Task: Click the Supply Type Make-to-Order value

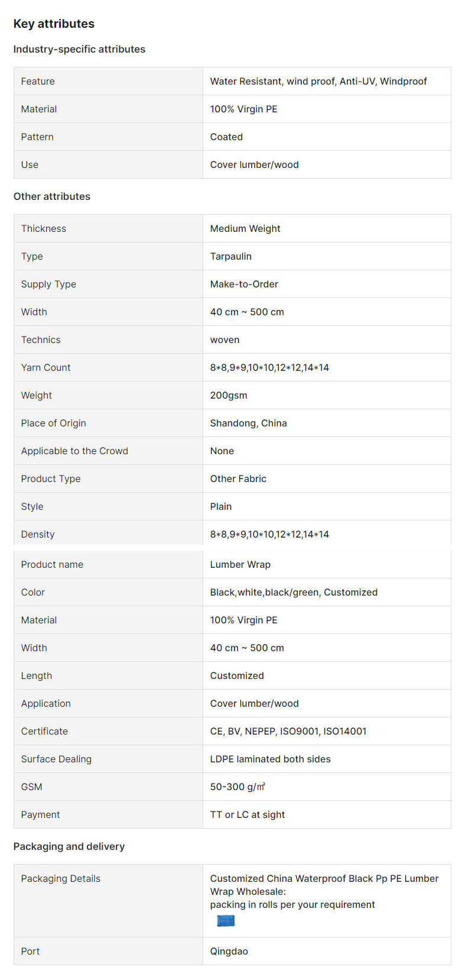Action: pyautogui.click(x=244, y=284)
